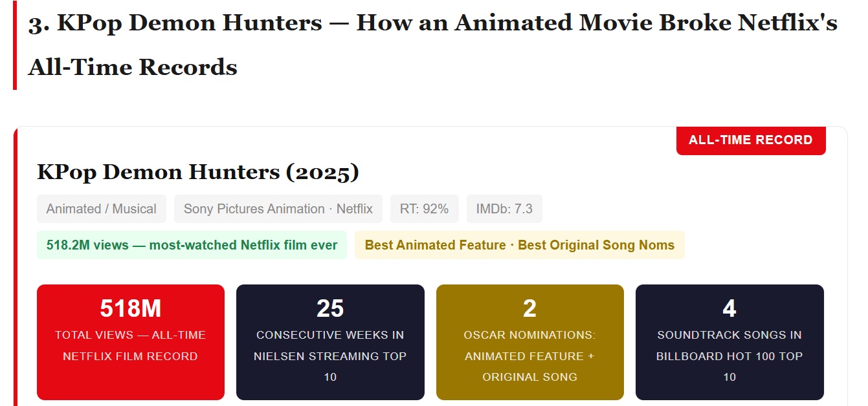Click the "4" soundtrack songs figure

(x=729, y=308)
